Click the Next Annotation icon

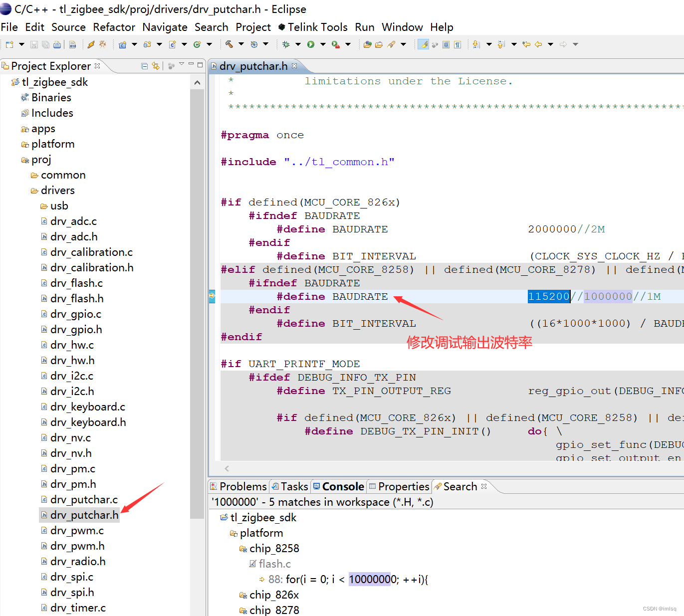(476, 44)
